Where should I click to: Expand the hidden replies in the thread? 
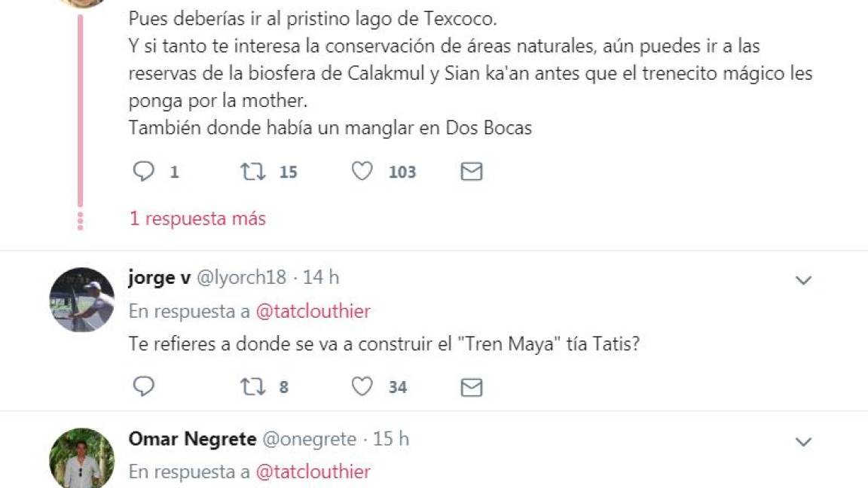(197, 218)
